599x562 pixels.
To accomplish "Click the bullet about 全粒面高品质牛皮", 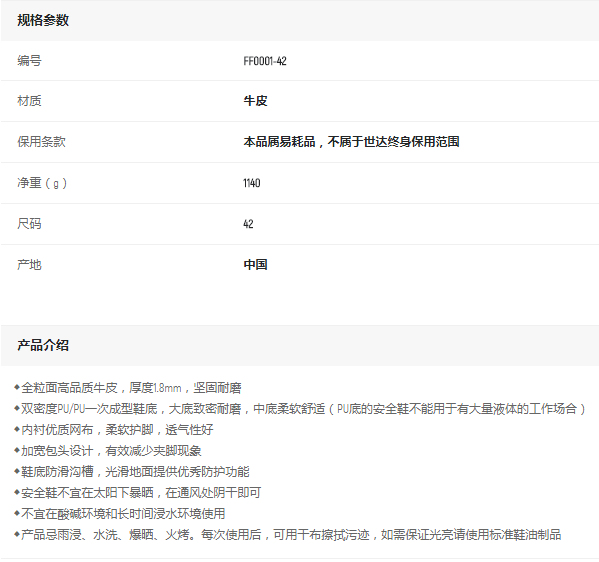I will (x=128, y=388).
